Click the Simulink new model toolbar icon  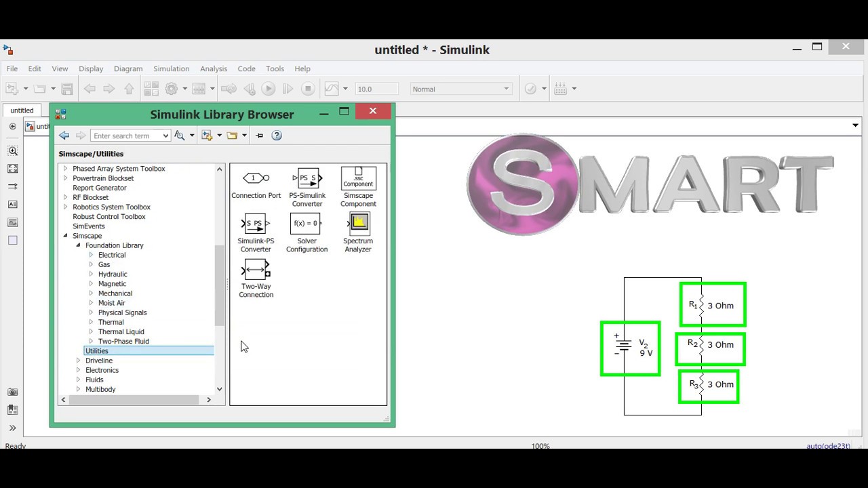12,89
